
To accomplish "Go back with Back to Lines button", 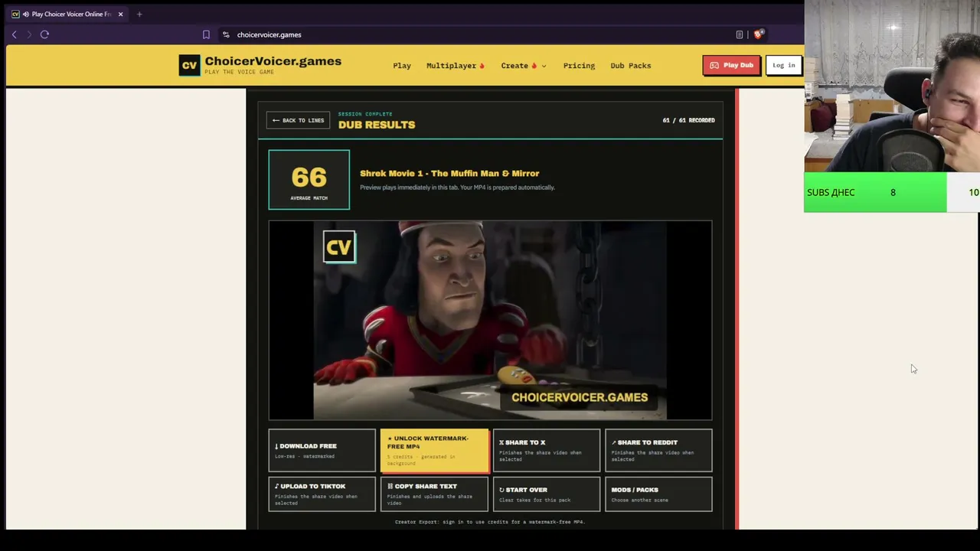I will click(298, 120).
